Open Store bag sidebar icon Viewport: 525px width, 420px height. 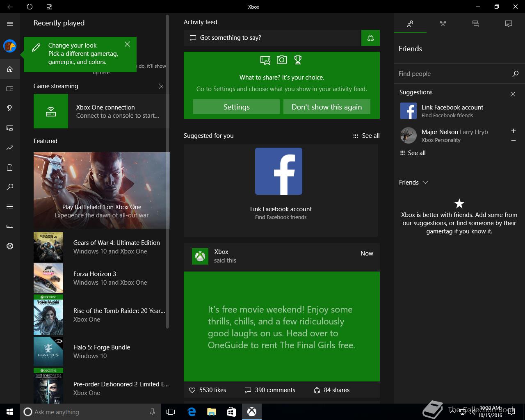(x=10, y=167)
